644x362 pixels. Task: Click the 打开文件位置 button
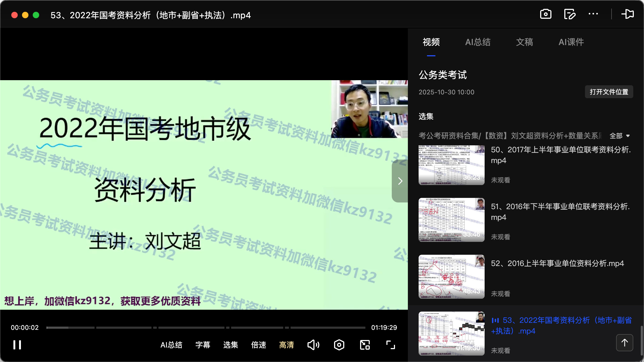[609, 92]
